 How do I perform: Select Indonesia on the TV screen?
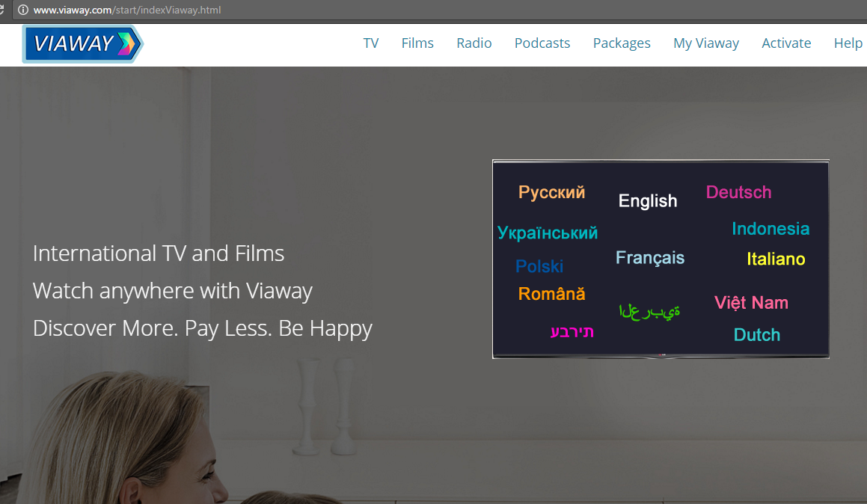coord(771,229)
